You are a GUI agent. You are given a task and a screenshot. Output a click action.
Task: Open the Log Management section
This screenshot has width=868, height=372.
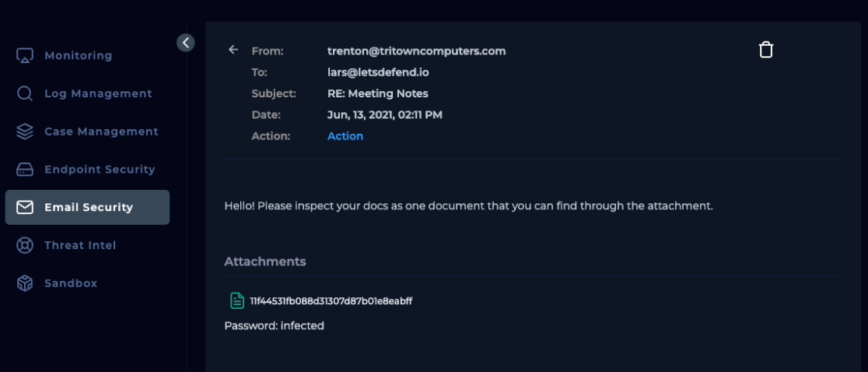pyautogui.click(x=98, y=93)
